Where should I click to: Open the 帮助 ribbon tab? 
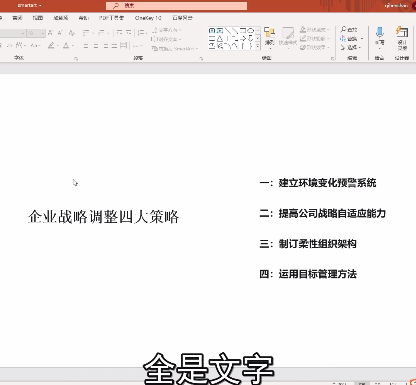(83, 18)
